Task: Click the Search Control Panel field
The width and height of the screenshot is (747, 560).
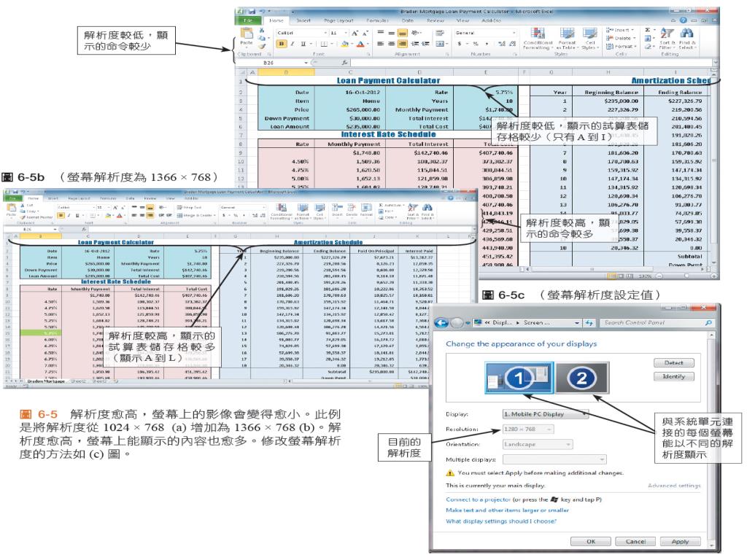Action: pos(657,323)
